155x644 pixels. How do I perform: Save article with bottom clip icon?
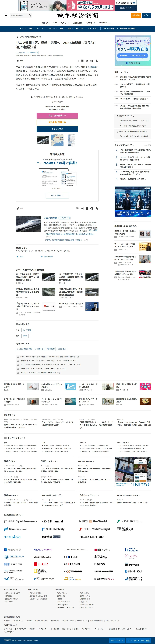pyautogui.click(x=18, y=208)
